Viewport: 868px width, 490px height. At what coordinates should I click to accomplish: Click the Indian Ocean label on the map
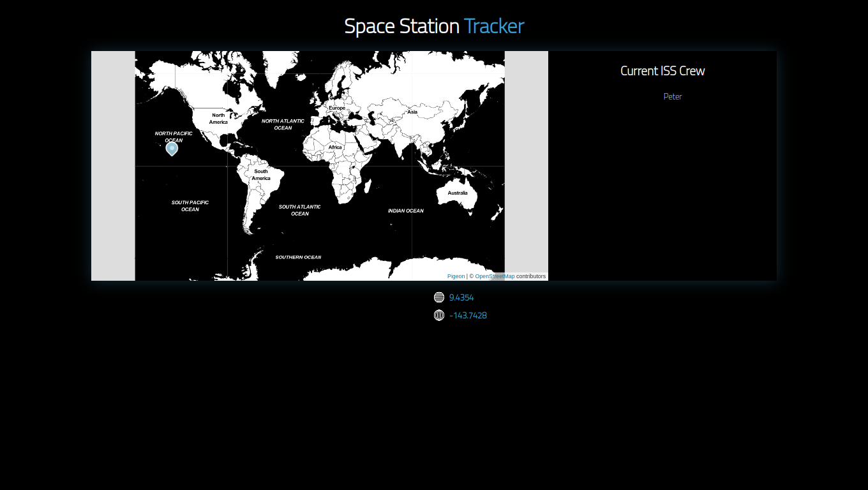tap(405, 211)
